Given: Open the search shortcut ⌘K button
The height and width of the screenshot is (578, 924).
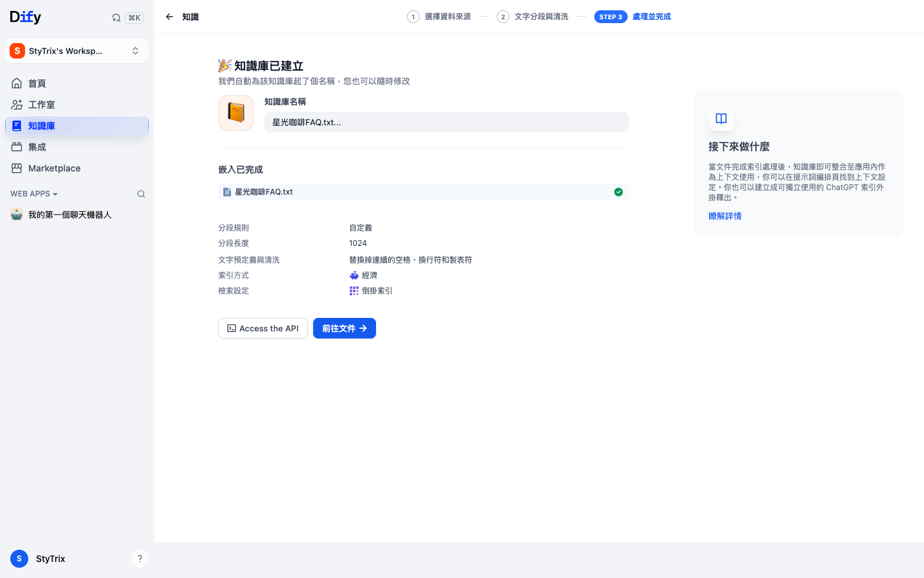Looking at the screenshot, I should coord(134,18).
